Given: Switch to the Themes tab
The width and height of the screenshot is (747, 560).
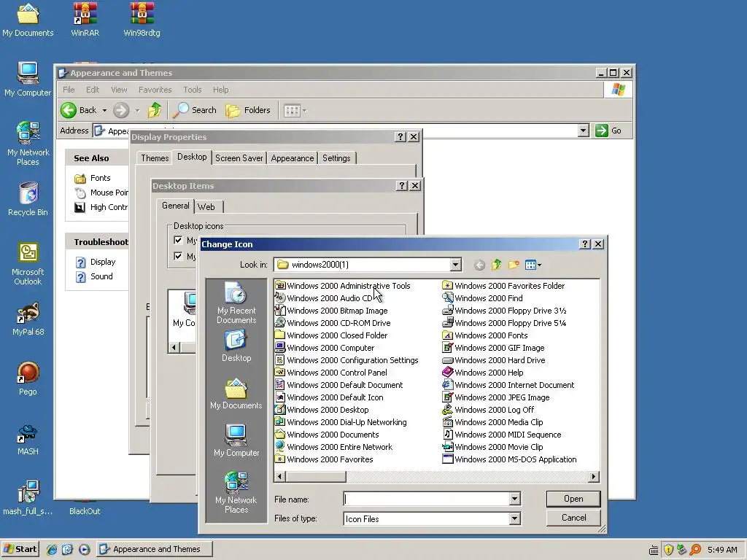Looking at the screenshot, I should [155, 158].
